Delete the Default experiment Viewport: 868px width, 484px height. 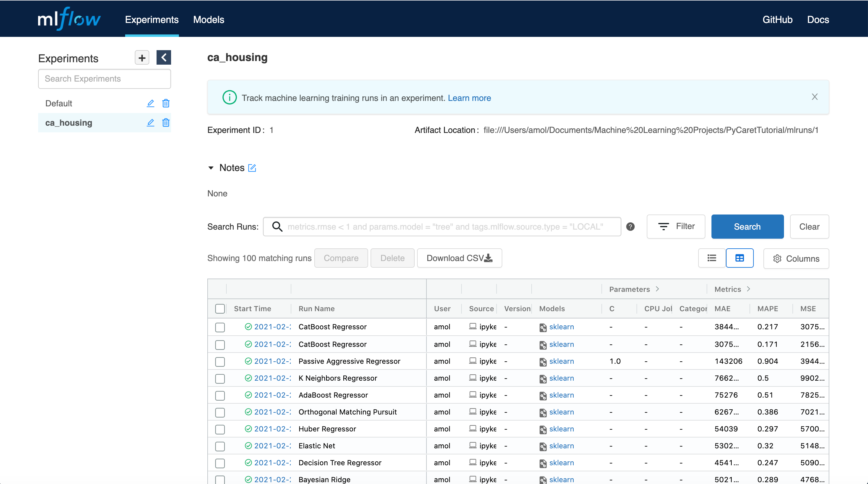pos(166,103)
